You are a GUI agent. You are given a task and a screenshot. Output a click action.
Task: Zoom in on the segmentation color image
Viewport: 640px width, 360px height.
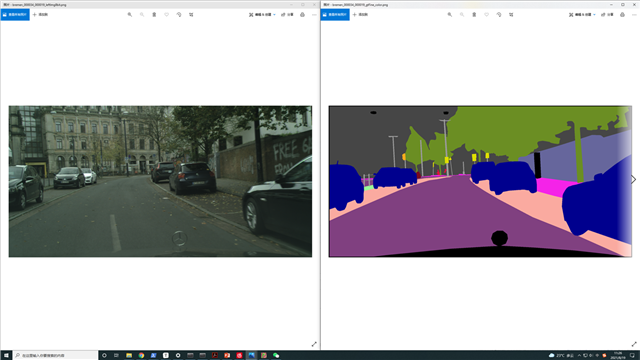(x=450, y=14)
